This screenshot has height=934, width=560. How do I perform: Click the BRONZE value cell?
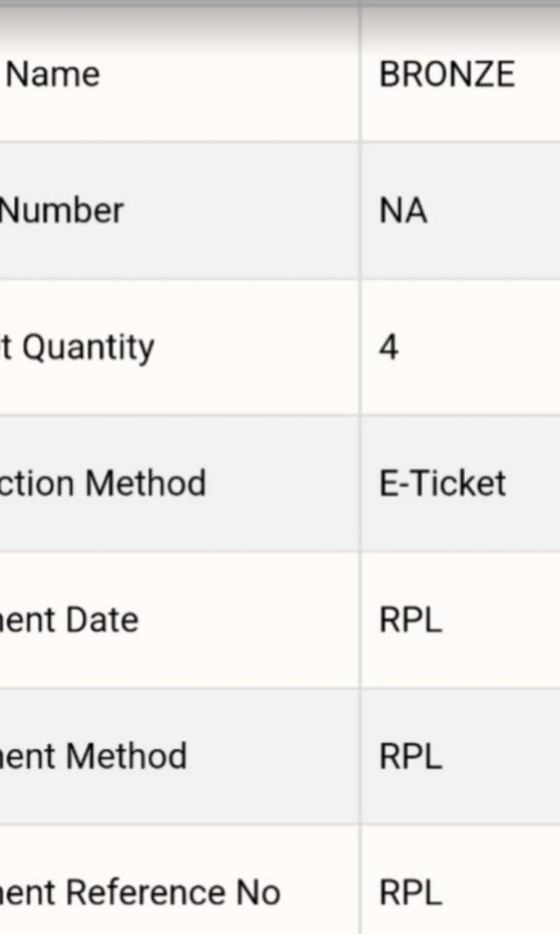[x=447, y=74]
